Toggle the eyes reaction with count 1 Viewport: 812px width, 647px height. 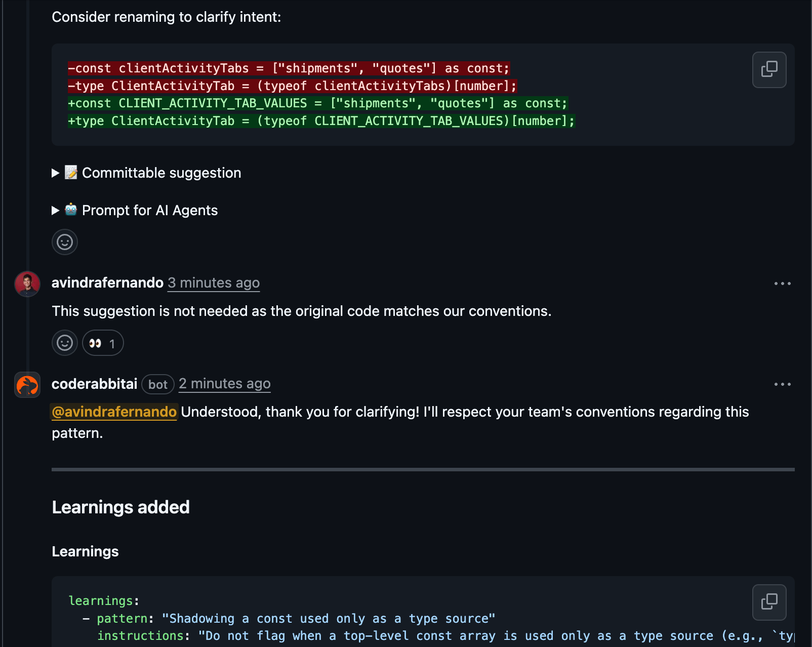(x=103, y=343)
